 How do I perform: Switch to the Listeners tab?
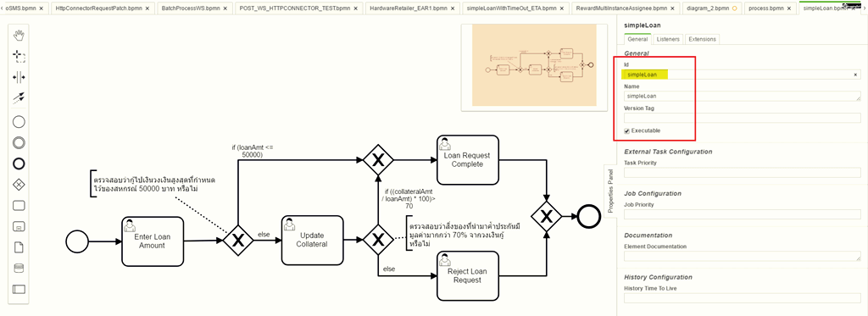[x=668, y=39]
